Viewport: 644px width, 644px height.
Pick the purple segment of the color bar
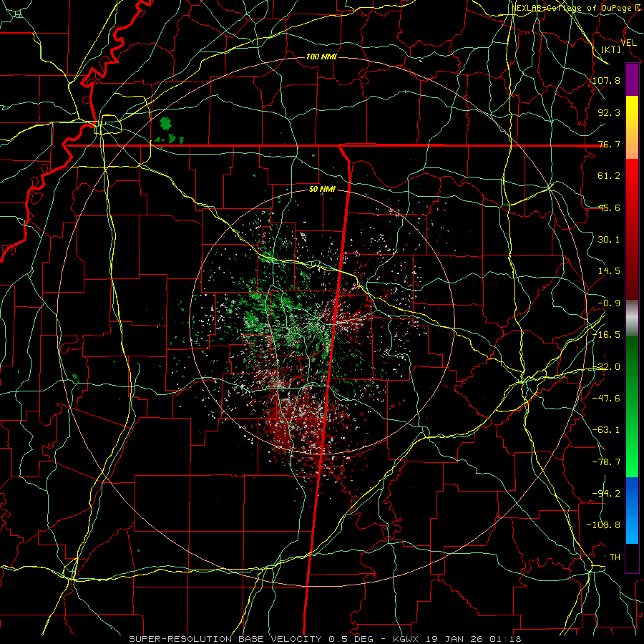click(x=632, y=79)
